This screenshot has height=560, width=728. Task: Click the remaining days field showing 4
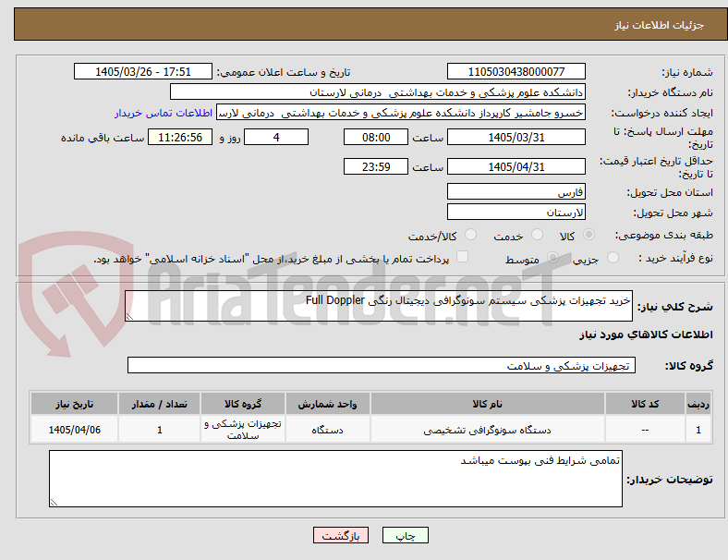[276, 138]
